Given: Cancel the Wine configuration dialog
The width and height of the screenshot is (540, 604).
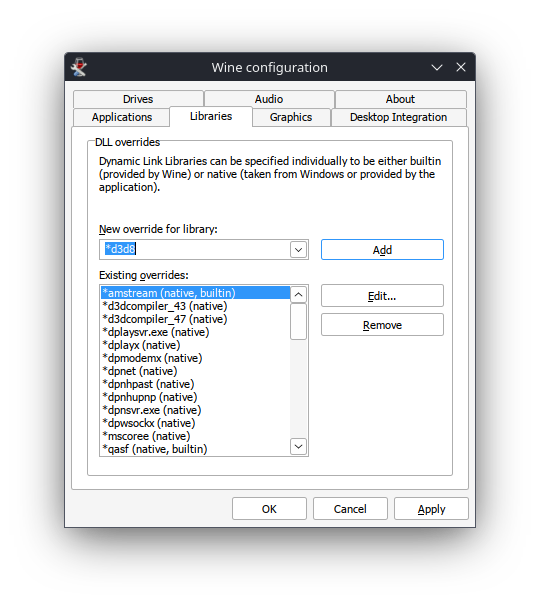Looking at the screenshot, I should coord(350,509).
